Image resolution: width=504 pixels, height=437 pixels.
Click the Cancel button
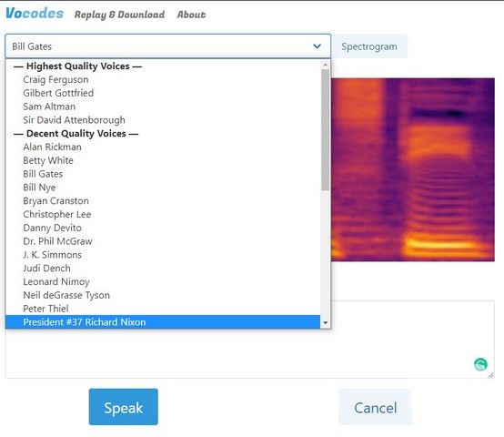(x=375, y=408)
